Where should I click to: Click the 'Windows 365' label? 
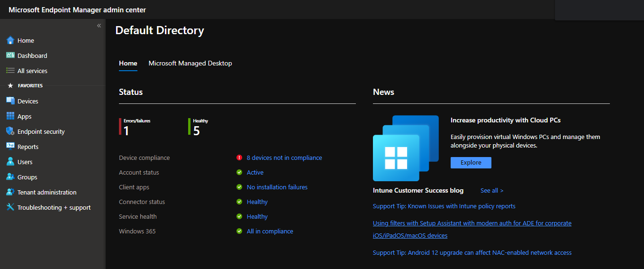tap(137, 231)
